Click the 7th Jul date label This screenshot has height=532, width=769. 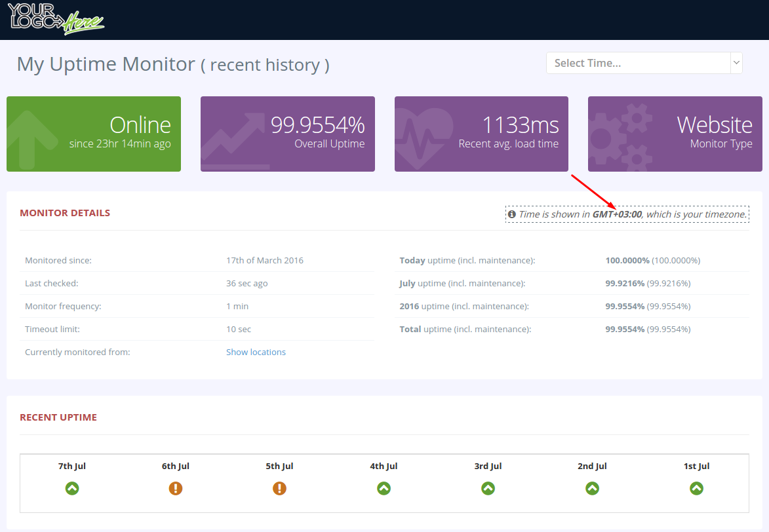(72, 466)
